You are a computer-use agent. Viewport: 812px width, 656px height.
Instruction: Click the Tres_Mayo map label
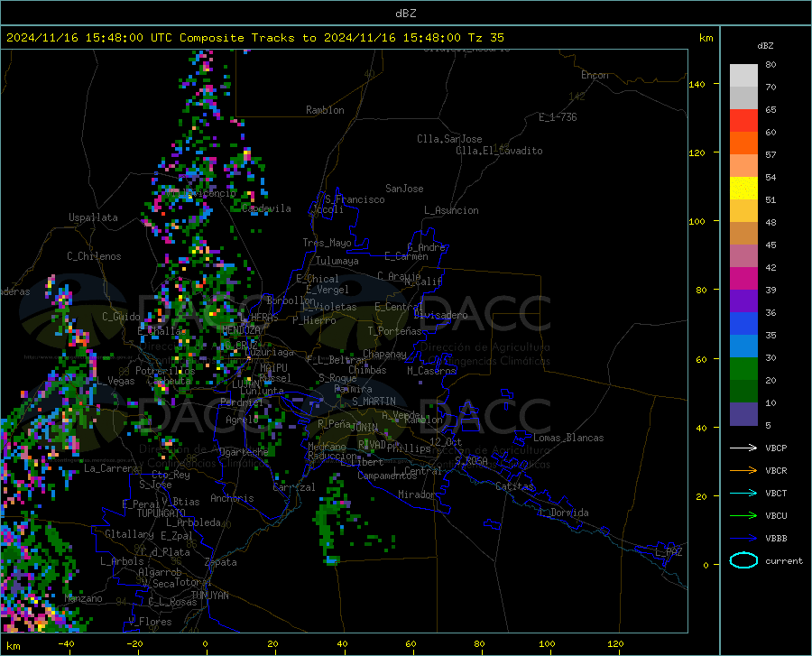[327, 243]
